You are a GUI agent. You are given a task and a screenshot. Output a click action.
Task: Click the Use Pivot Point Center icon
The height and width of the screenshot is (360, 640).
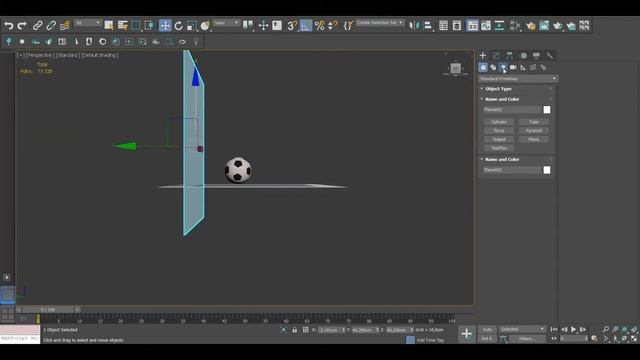point(248,26)
